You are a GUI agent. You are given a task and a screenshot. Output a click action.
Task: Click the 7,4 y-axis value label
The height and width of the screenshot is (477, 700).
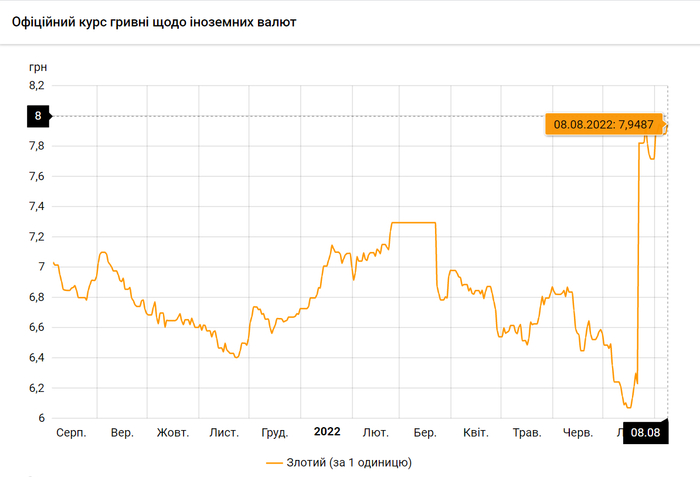pyautogui.click(x=37, y=207)
